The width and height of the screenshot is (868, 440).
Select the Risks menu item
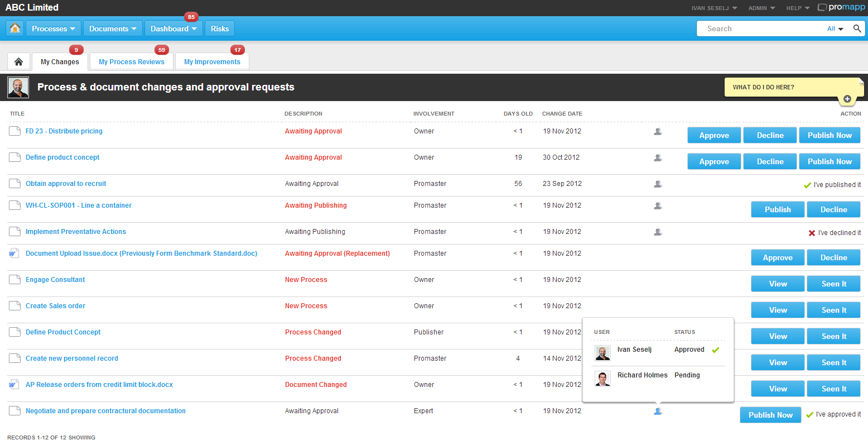coord(219,28)
